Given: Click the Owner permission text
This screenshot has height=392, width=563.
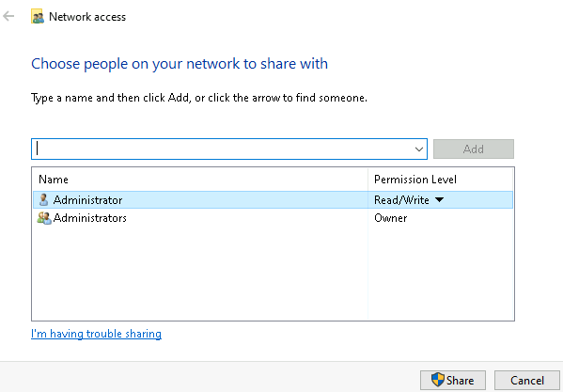Looking at the screenshot, I should (x=391, y=218).
